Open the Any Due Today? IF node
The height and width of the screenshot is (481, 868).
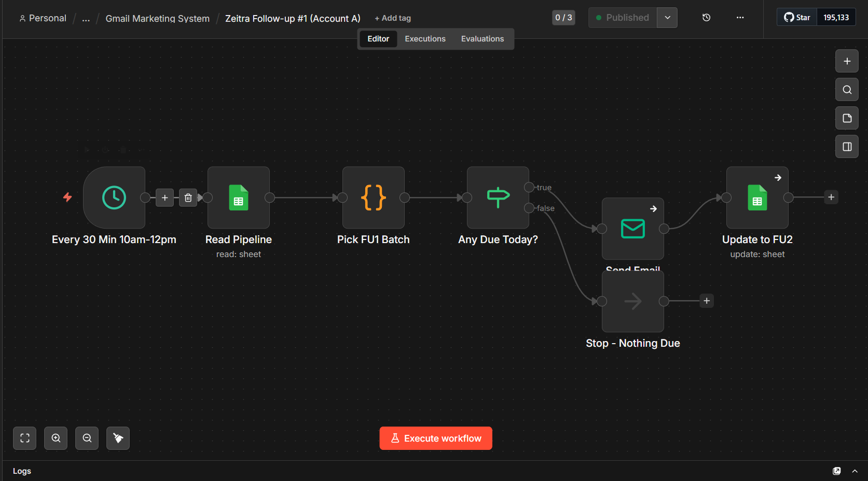(498, 197)
